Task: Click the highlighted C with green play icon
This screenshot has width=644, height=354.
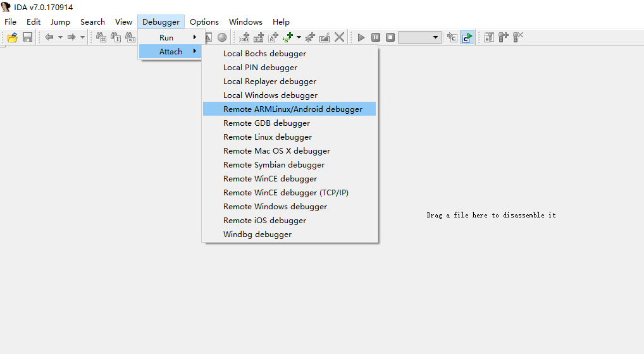Action: coord(467,37)
